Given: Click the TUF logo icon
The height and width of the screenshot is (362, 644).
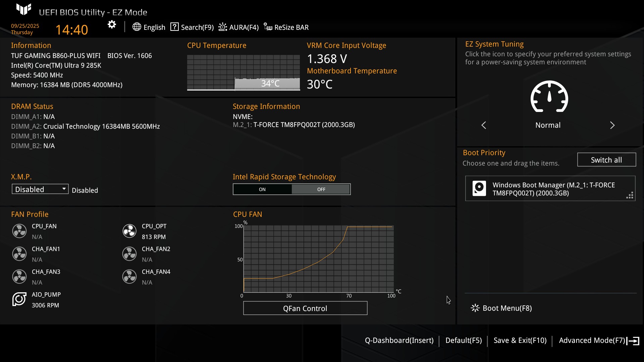Looking at the screenshot, I should [x=24, y=9].
